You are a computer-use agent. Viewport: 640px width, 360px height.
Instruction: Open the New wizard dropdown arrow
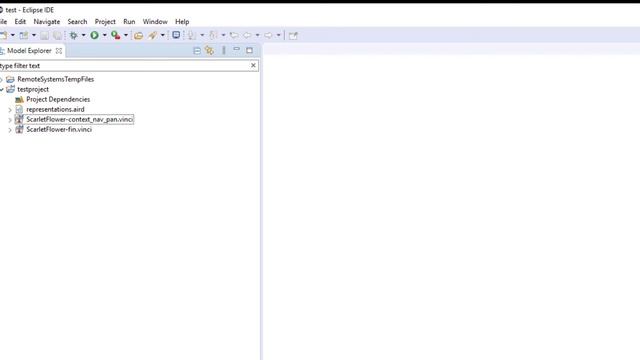click(13, 36)
